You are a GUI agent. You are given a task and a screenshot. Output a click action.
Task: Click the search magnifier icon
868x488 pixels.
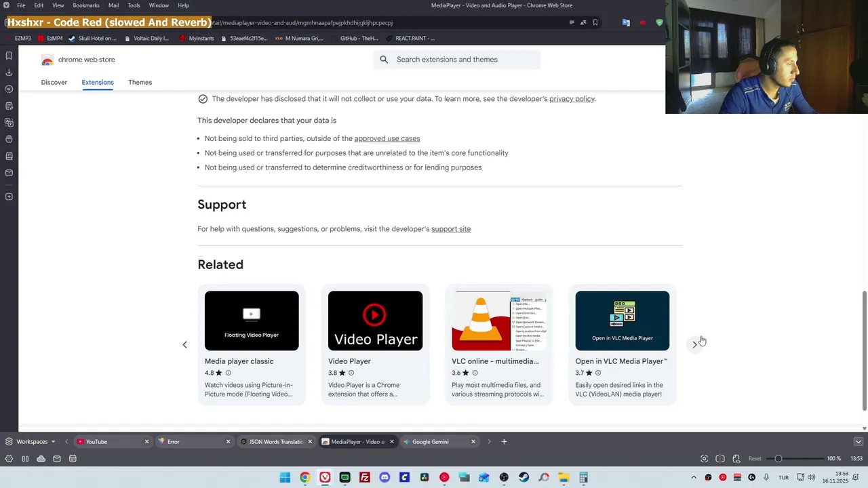click(x=384, y=60)
